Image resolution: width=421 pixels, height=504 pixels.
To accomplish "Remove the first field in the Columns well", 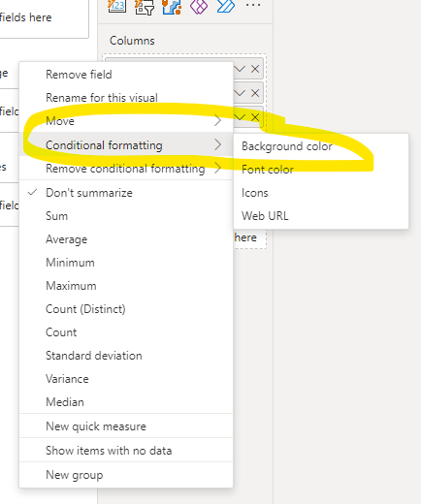I will pyautogui.click(x=255, y=69).
